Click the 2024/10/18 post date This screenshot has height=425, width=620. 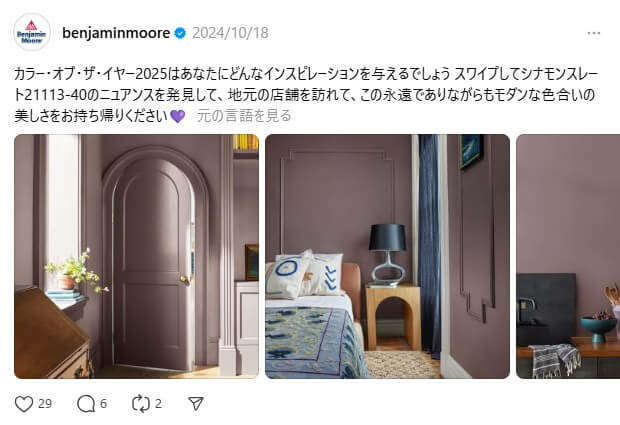[231, 33]
